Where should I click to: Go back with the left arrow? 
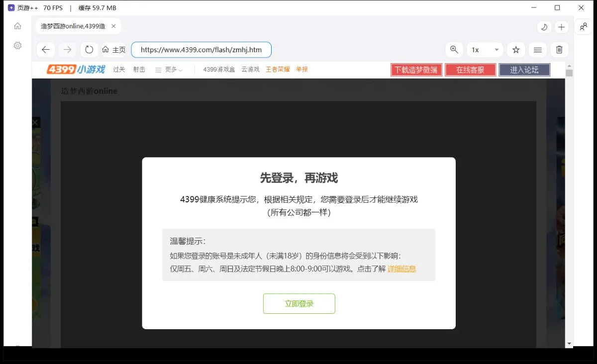(x=46, y=50)
